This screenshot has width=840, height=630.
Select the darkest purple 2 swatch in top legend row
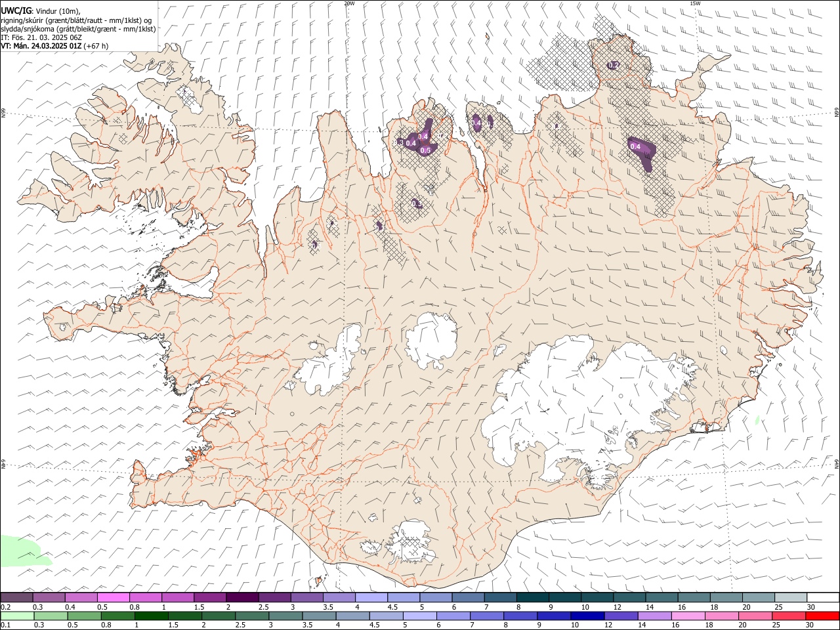click(242, 598)
